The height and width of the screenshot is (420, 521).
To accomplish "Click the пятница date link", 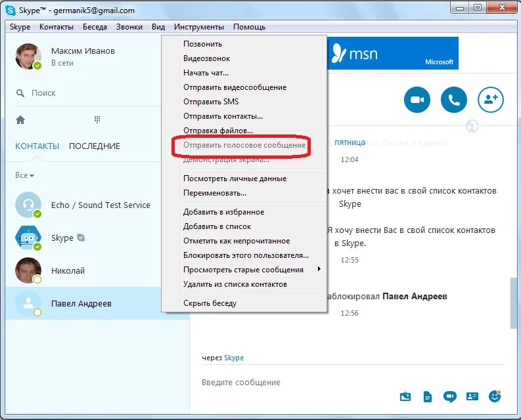I will tap(350, 142).
